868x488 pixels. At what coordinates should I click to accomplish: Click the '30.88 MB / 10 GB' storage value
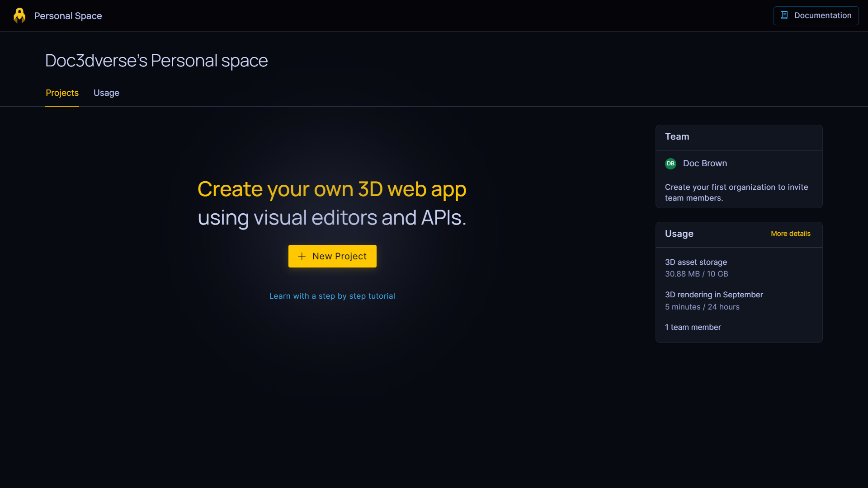coord(696,274)
